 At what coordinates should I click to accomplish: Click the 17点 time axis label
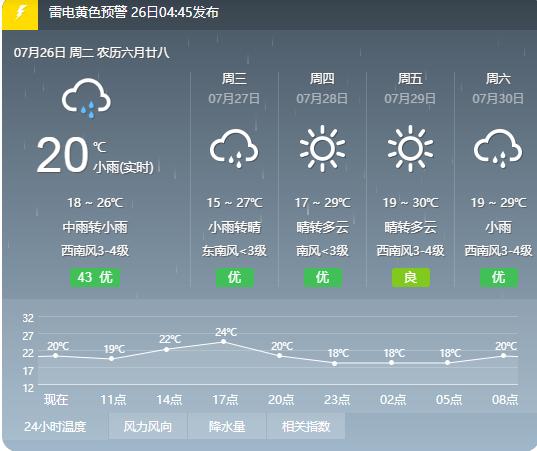click(225, 400)
